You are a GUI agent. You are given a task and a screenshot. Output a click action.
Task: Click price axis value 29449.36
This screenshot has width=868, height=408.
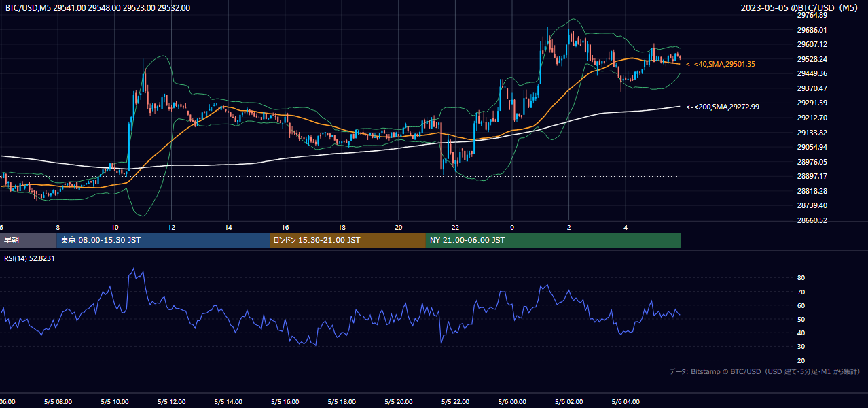pos(812,73)
